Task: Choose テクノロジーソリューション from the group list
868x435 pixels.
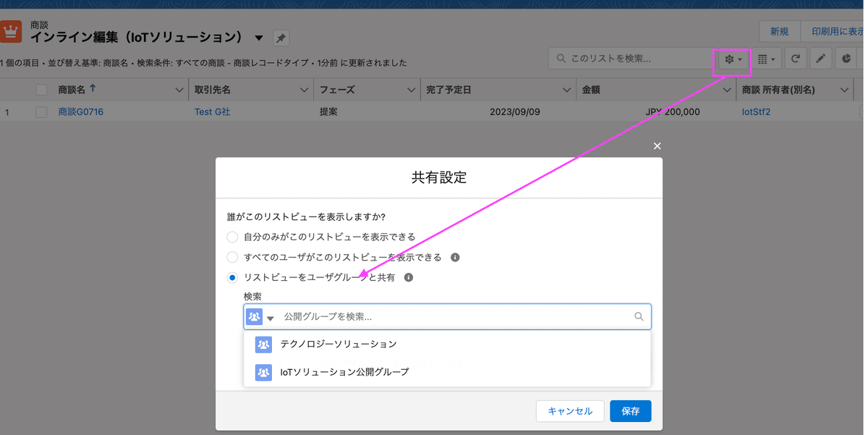Action: (447, 345)
